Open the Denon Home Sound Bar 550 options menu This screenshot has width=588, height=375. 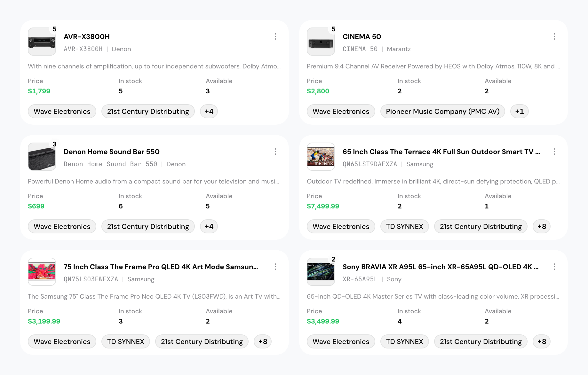click(275, 152)
